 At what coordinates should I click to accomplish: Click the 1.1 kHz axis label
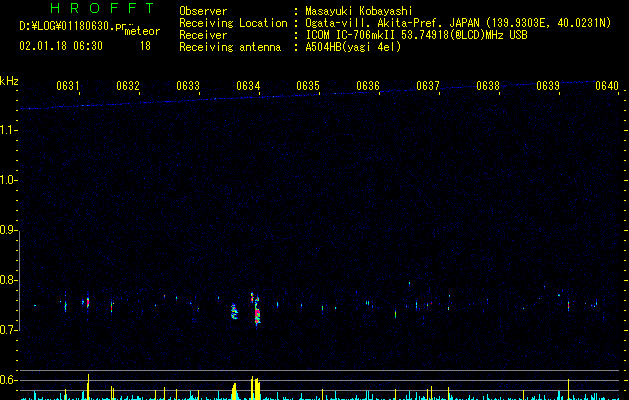(8, 130)
